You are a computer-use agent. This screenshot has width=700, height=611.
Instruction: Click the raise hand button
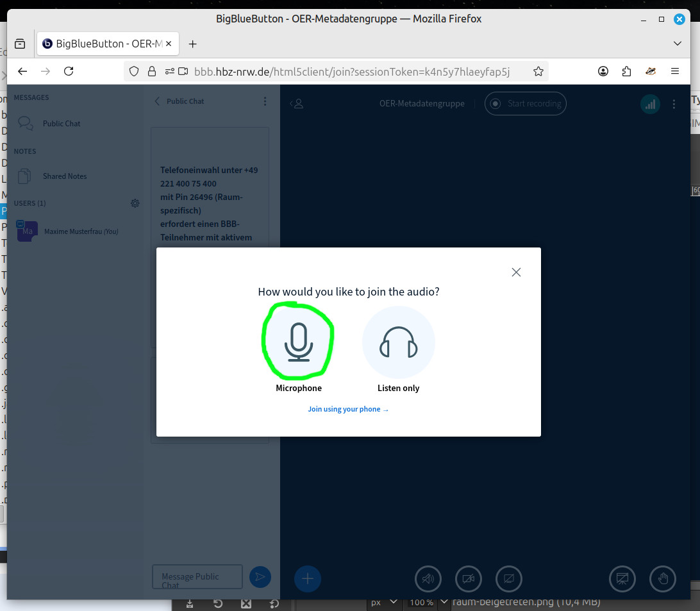click(x=663, y=579)
